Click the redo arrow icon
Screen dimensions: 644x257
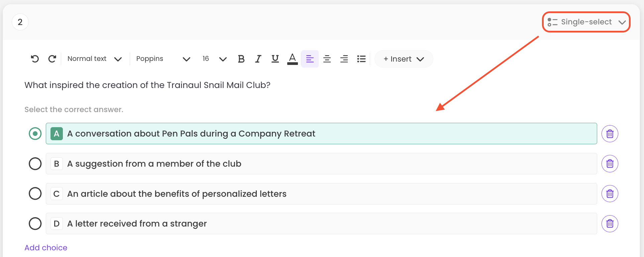coord(52,59)
